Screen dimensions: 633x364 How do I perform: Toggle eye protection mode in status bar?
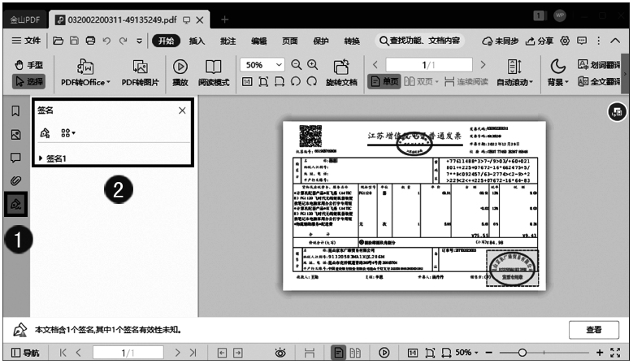click(280, 353)
